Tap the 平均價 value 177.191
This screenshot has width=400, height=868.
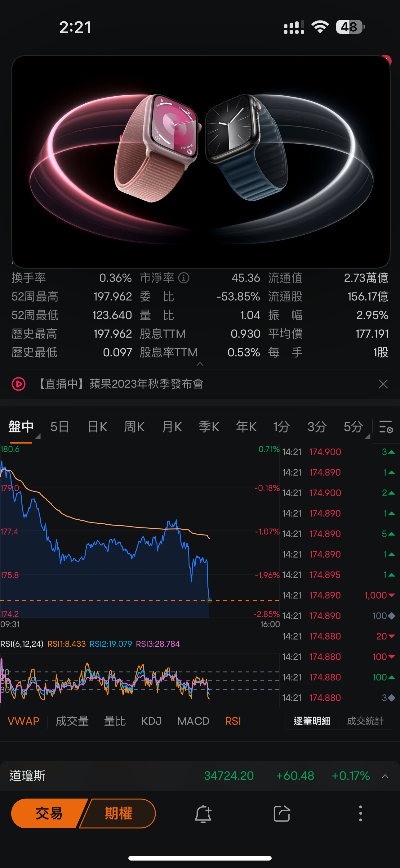coord(372,334)
